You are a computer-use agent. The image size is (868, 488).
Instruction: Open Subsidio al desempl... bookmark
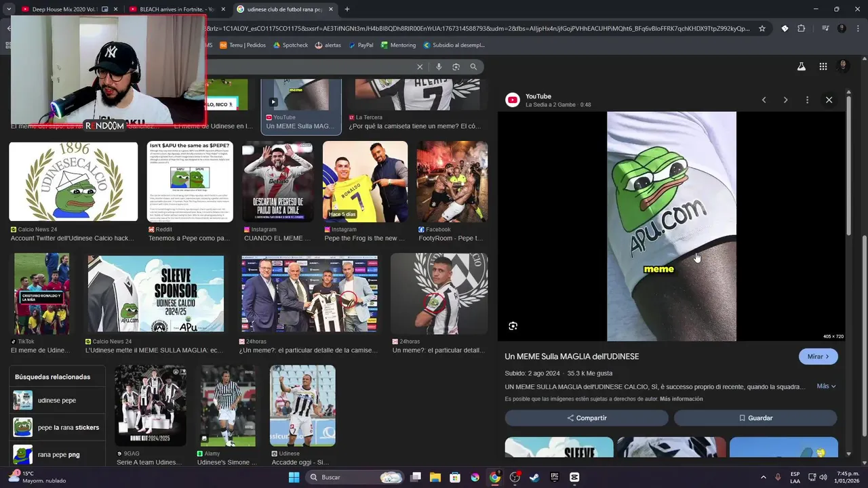click(x=454, y=45)
